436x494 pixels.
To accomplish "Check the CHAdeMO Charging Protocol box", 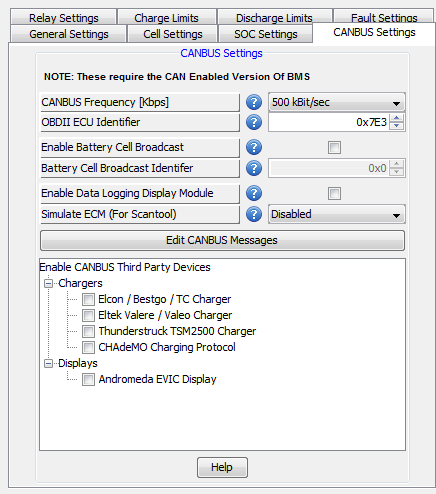I will pos(88,347).
